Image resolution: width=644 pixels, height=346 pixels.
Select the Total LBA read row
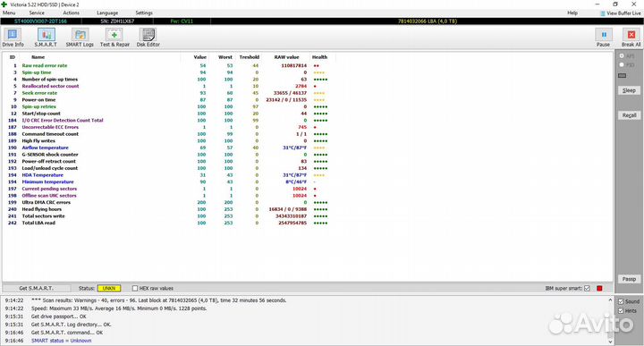click(168, 223)
